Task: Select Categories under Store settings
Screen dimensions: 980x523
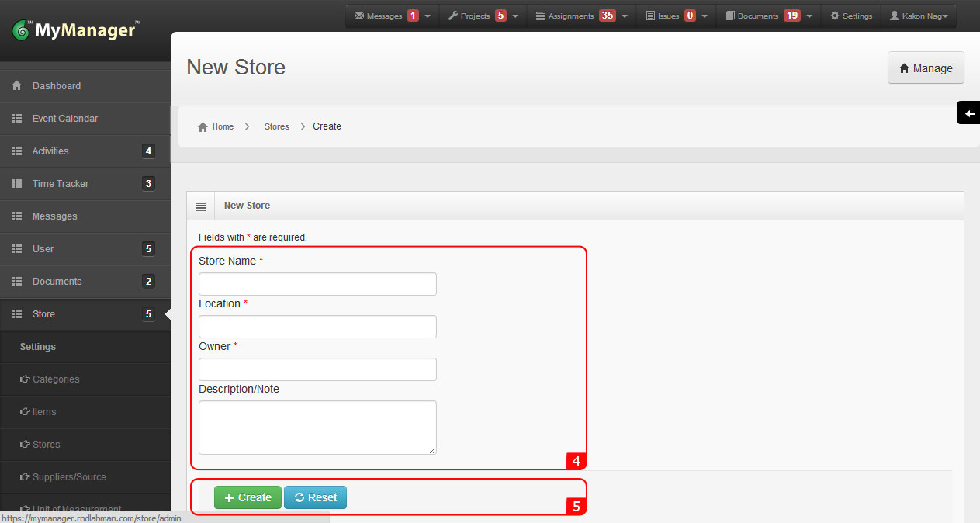Action: click(58, 379)
